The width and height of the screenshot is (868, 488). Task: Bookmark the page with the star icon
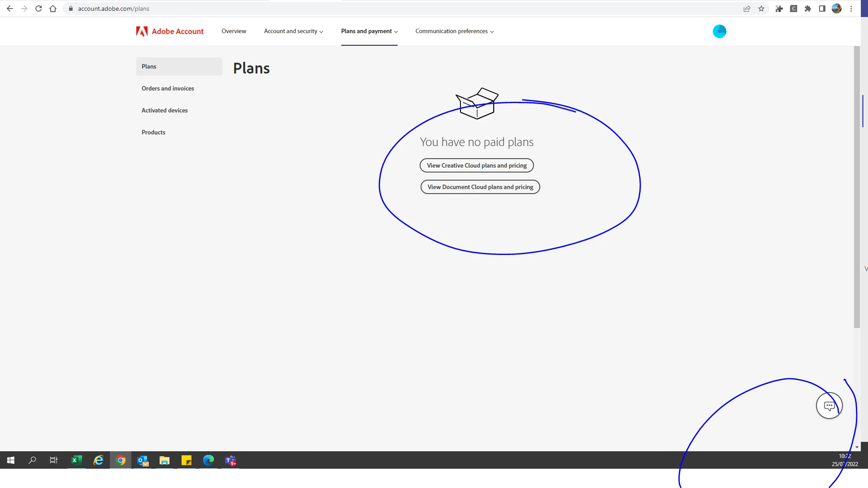point(761,9)
